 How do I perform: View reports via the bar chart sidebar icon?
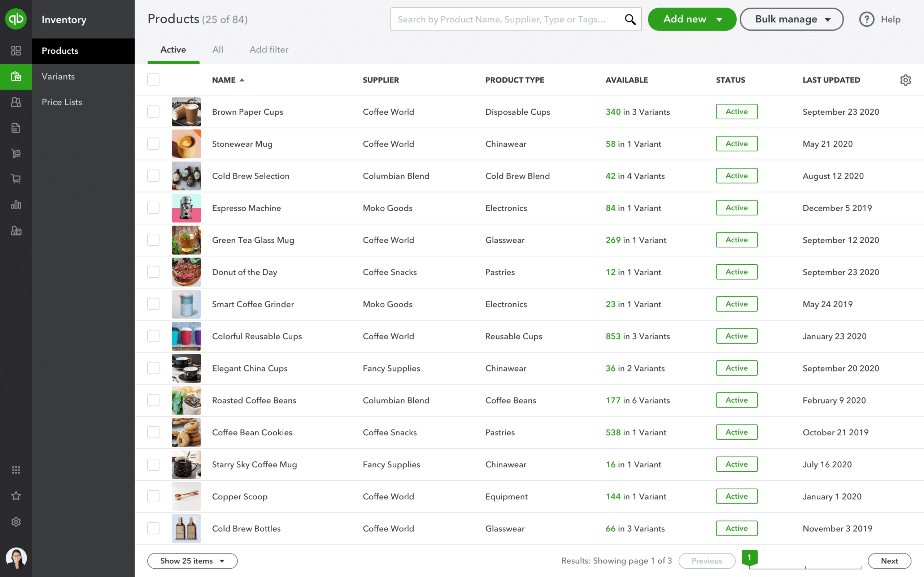pyautogui.click(x=16, y=204)
